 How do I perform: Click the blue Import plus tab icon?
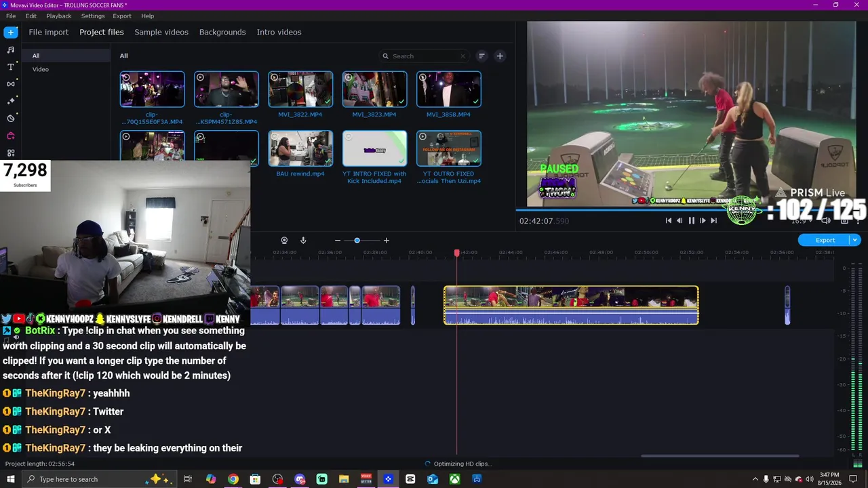tap(11, 32)
